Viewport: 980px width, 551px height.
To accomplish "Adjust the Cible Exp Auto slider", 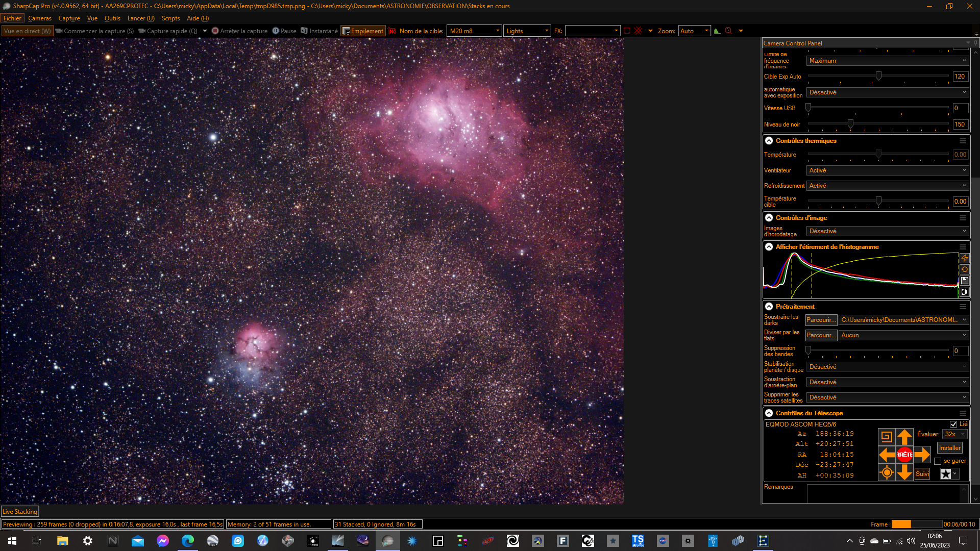I will tap(878, 76).
